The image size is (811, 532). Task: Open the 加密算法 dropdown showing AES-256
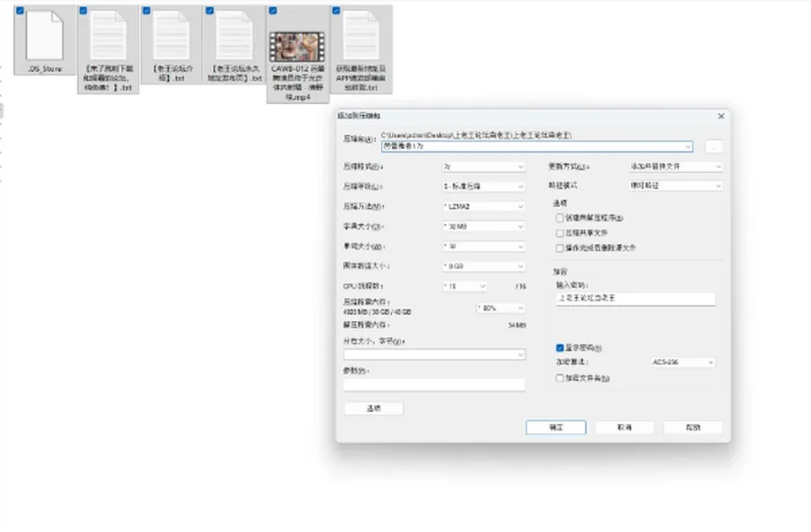click(683, 362)
